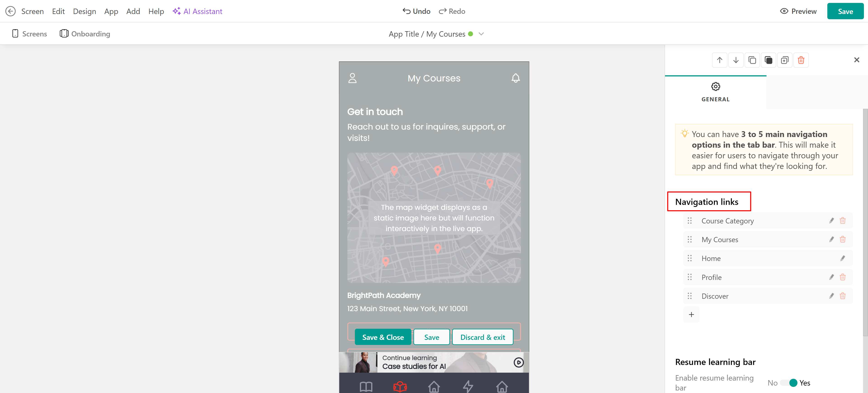Click the drag handle for Profile link
Screen dimensions: 868x393
click(689, 277)
